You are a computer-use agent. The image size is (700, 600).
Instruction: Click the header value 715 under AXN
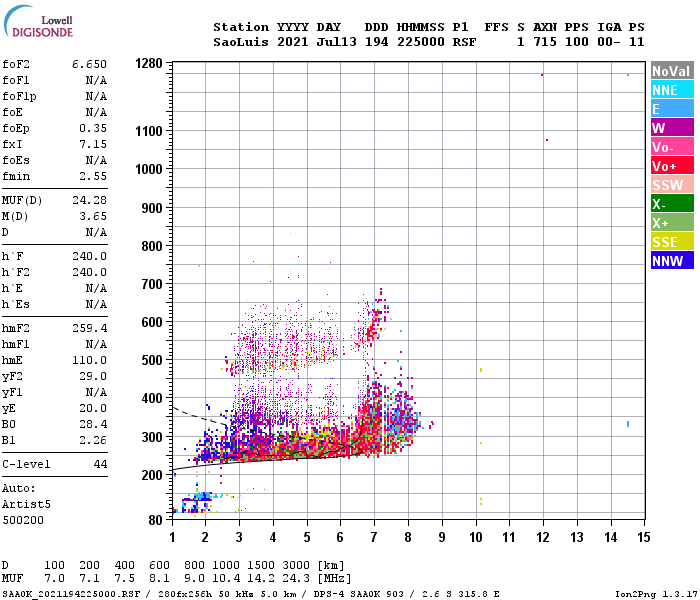pyautogui.click(x=545, y=42)
